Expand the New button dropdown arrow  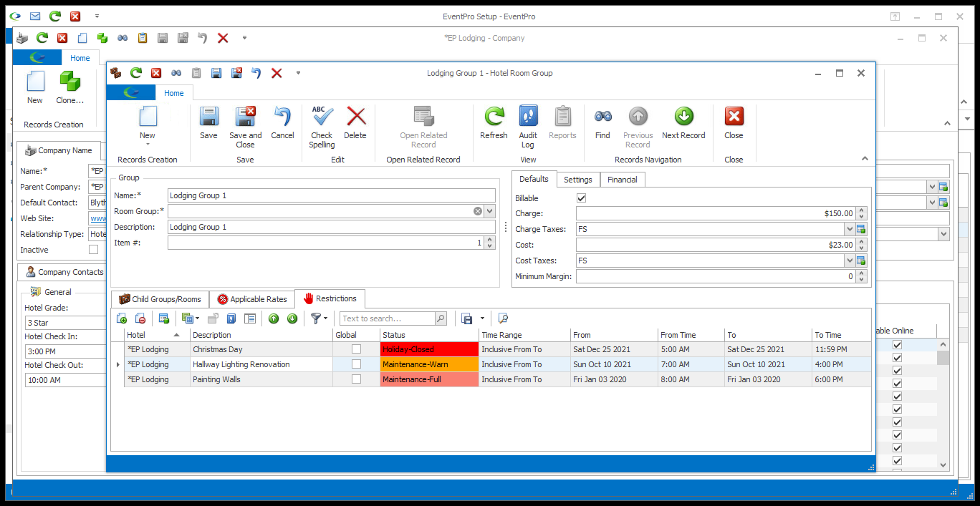point(148,144)
